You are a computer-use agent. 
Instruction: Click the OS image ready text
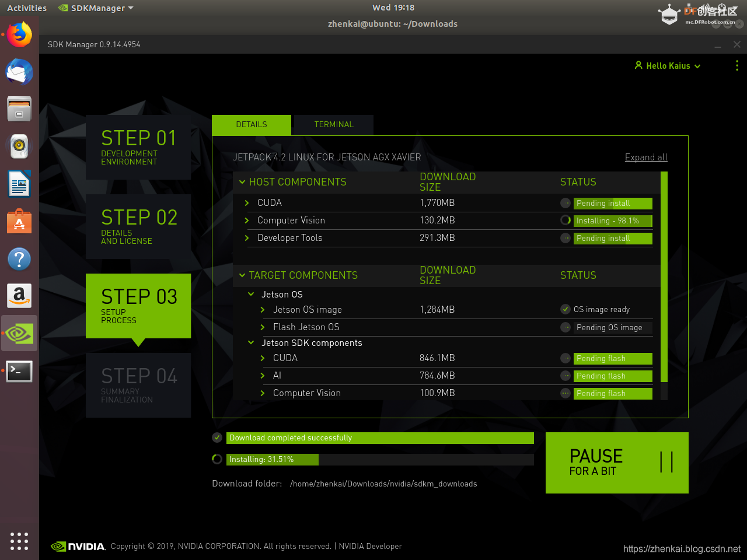pyautogui.click(x=602, y=310)
